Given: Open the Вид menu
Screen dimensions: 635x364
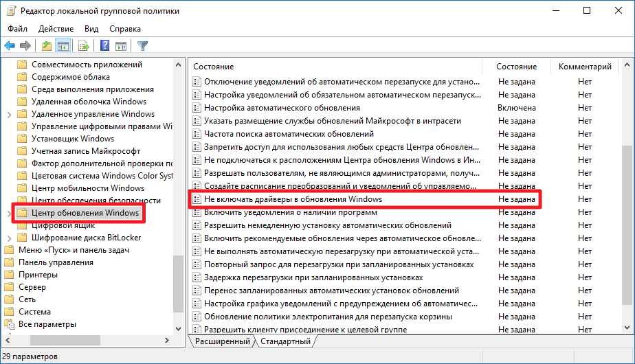Looking at the screenshot, I should 91,29.
